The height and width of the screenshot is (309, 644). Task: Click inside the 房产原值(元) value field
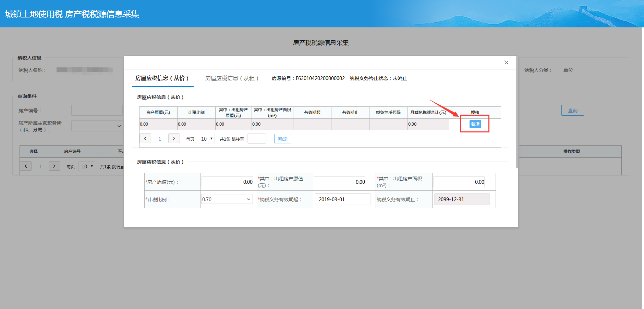pos(227,182)
